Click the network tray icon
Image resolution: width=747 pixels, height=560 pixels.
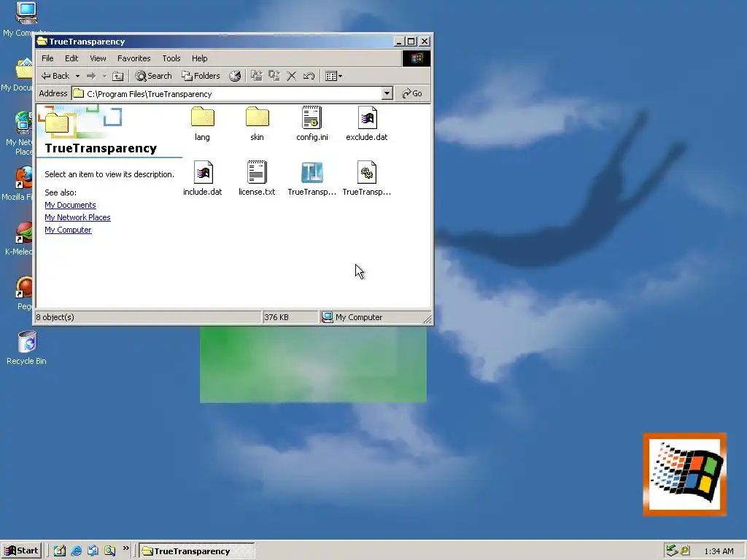[671, 551]
